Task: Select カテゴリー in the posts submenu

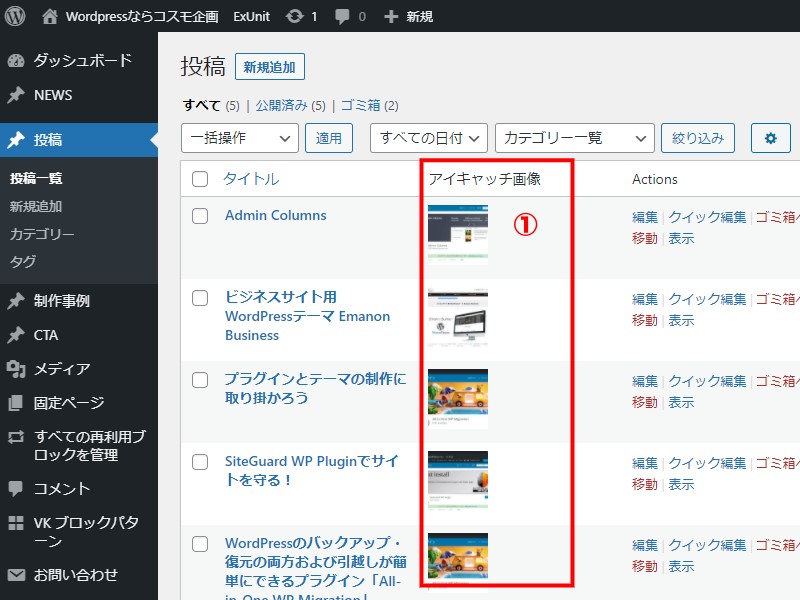Action: [x=42, y=234]
